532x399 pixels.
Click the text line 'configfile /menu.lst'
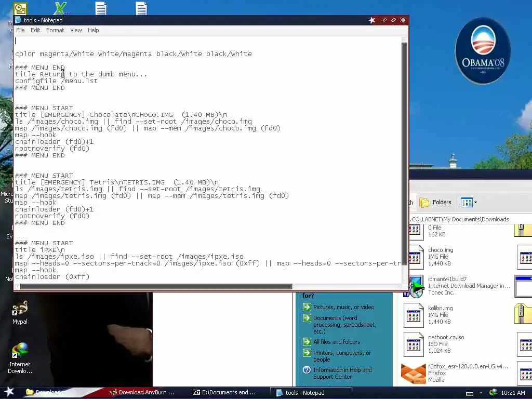point(56,81)
